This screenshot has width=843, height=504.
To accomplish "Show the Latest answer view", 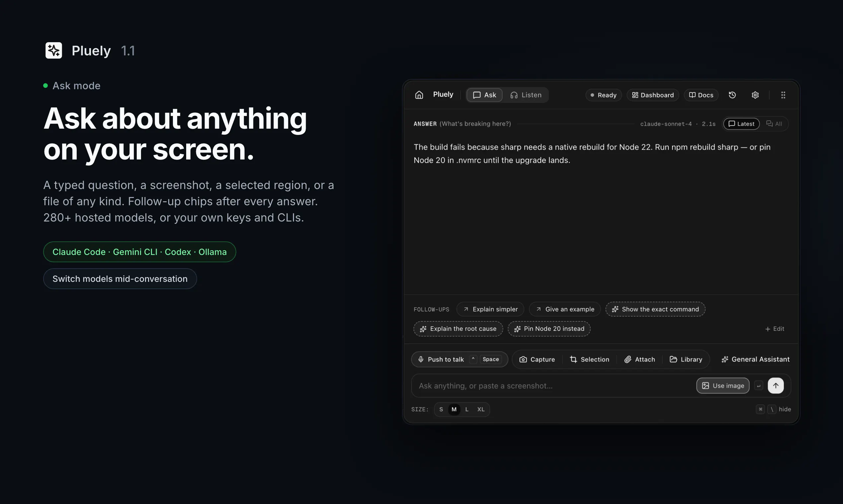I will [x=741, y=124].
